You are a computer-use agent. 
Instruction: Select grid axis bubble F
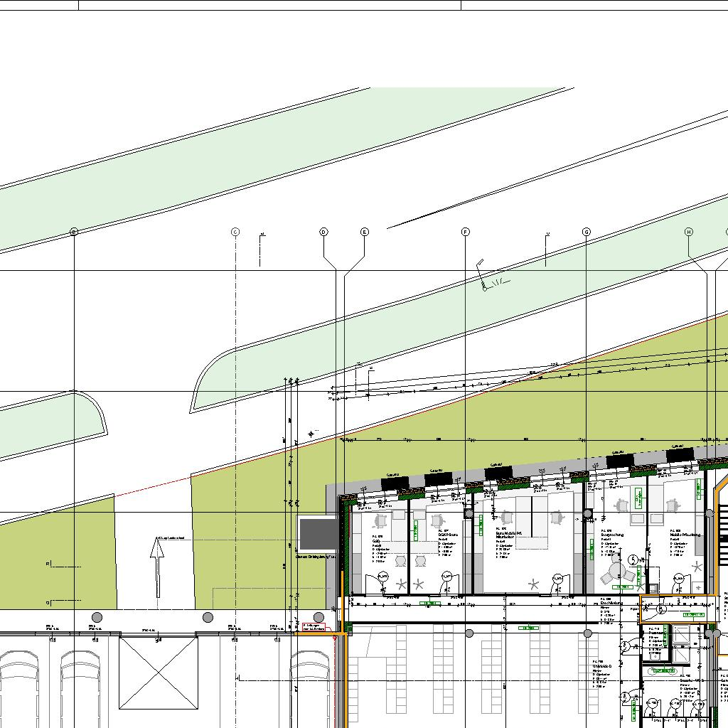pyautogui.click(x=466, y=232)
